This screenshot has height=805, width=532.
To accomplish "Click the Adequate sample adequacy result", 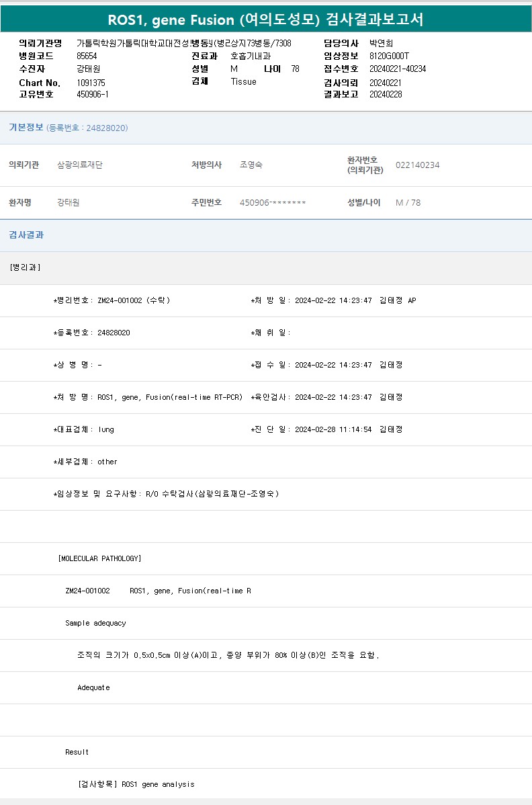I will point(93,687).
